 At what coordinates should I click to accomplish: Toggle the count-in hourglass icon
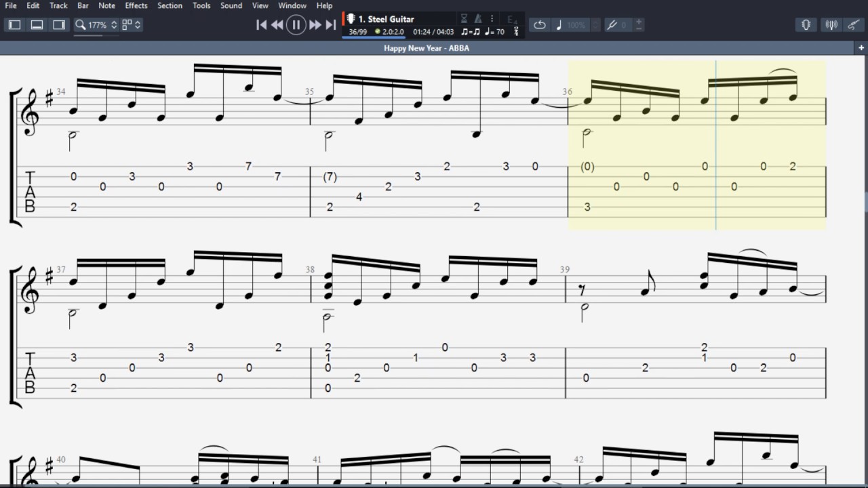[464, 19]
